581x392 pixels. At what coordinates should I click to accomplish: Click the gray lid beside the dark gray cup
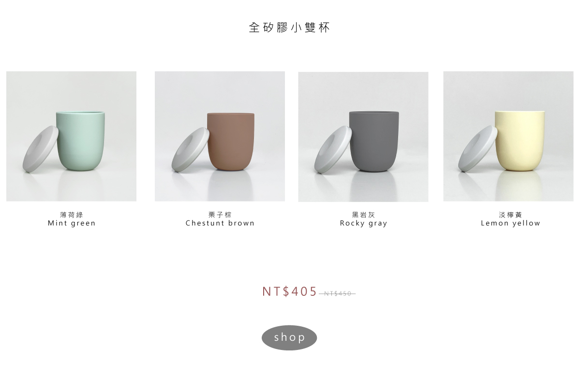point(333,149)
